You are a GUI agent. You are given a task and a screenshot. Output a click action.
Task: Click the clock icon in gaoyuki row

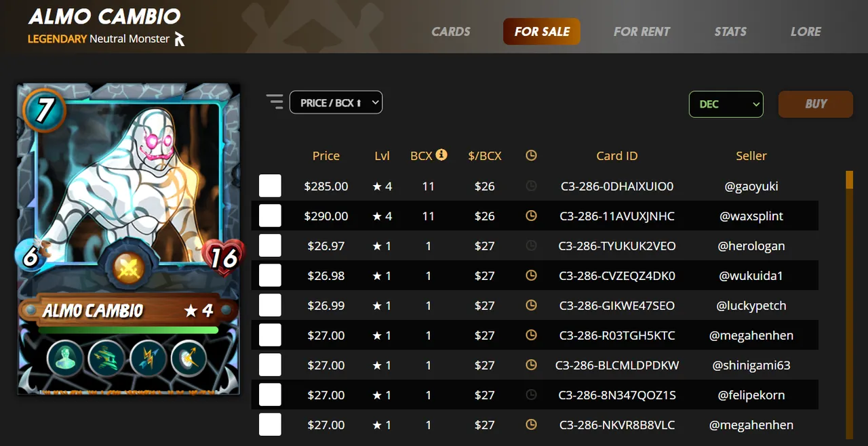coord(531,186)
